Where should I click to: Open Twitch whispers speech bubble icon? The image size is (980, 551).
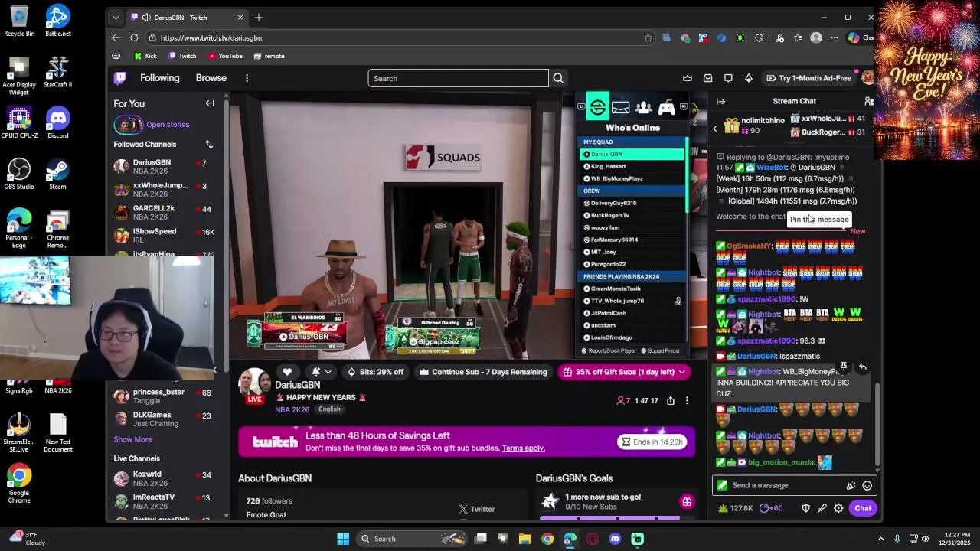pos(728,78)
